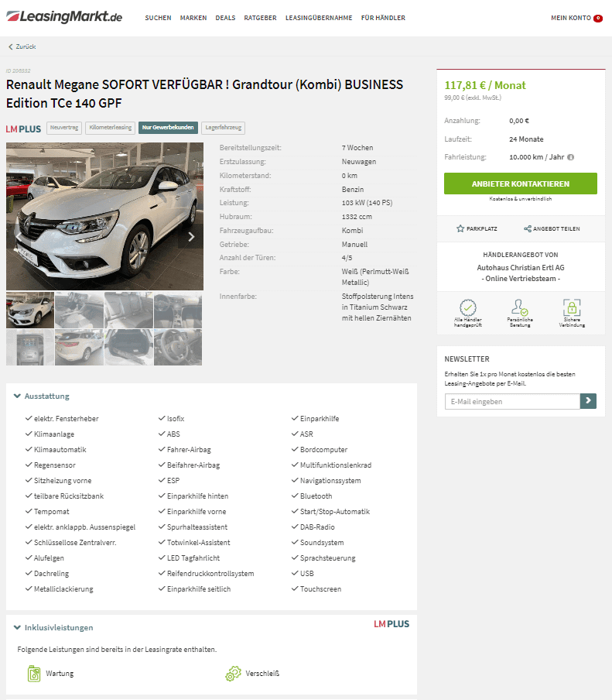Click the Verschleiß gear icon
The image size is (612, 700).
(x=233, y=674)
